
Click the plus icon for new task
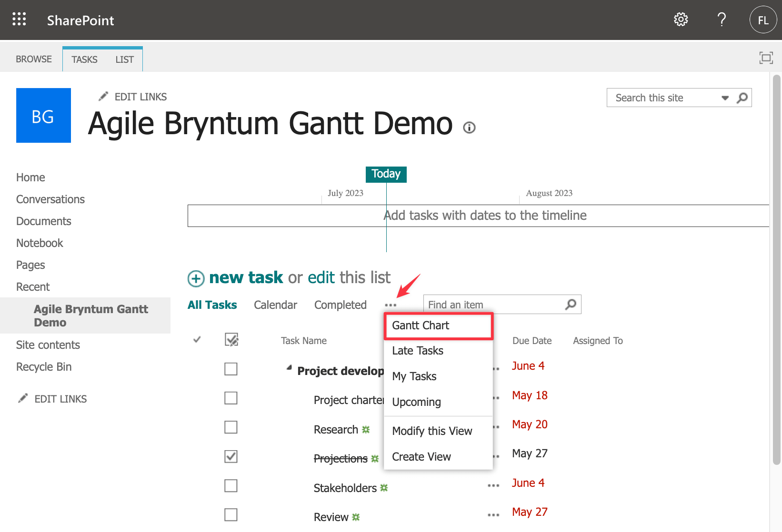pyautogui.click(x=196, y=278)
